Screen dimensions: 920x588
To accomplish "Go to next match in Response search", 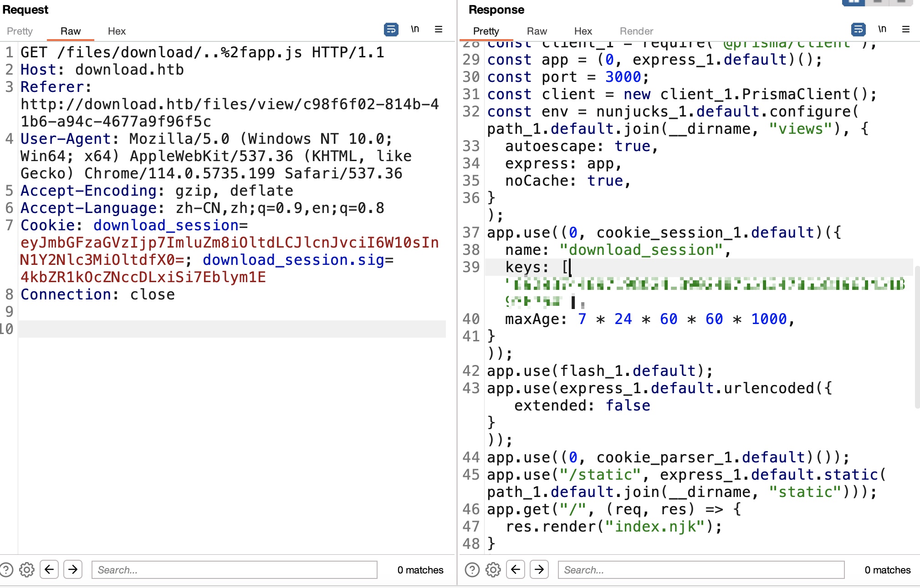I will (539, 569).
